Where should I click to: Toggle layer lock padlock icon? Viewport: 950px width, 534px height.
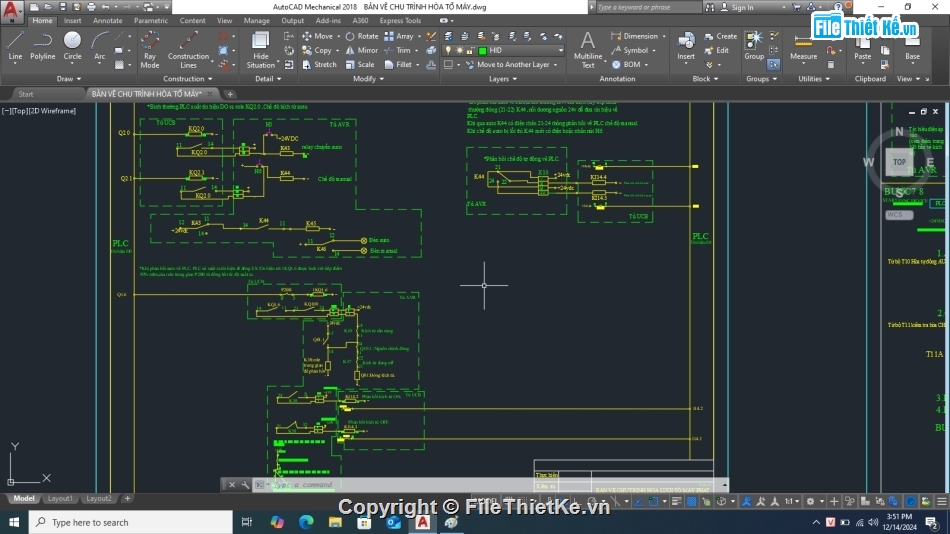[x=470, y=50]
